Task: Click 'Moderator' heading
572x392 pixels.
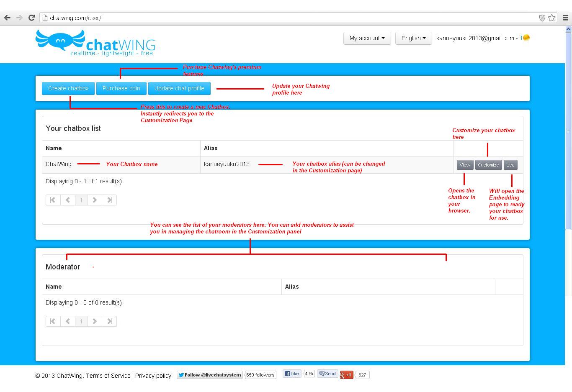Action: [63, 267]
